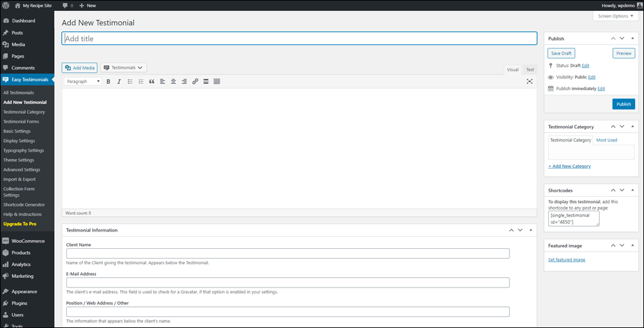Toggle the editor toolbar kitchen sink
The width and height of the screenshot is (644, 328).
pos(217,82)
